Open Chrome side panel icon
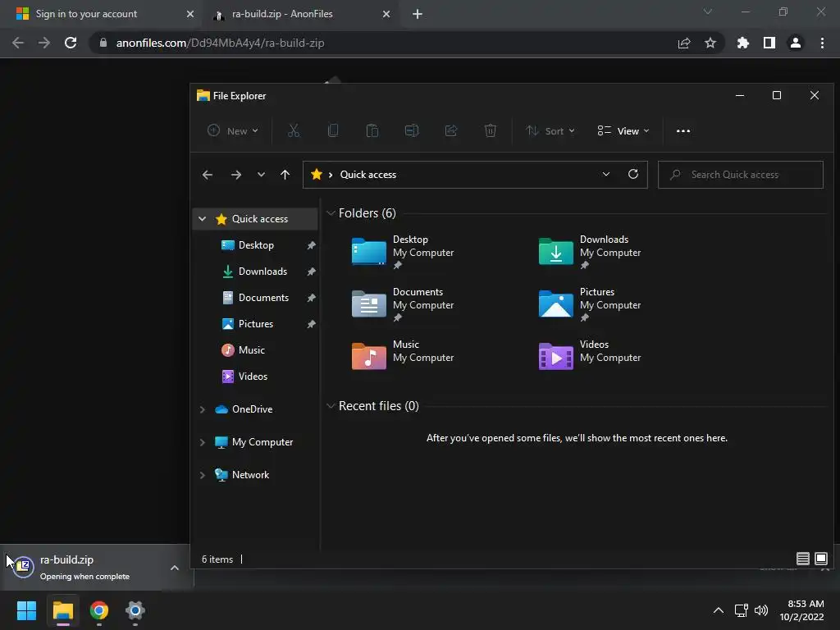 (x=769, y=43)
